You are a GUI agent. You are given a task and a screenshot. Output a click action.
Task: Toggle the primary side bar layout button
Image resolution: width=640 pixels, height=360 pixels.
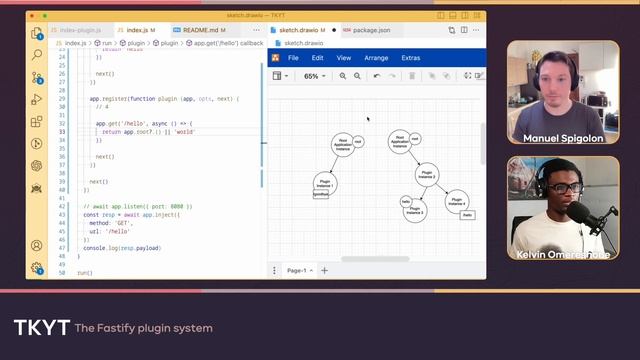click(x=441, y=16)
